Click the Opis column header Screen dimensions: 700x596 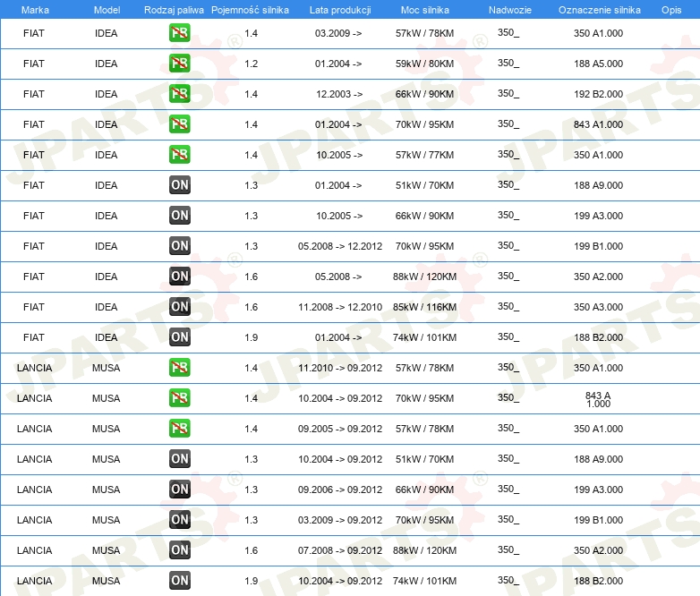(x=671, y=10)
